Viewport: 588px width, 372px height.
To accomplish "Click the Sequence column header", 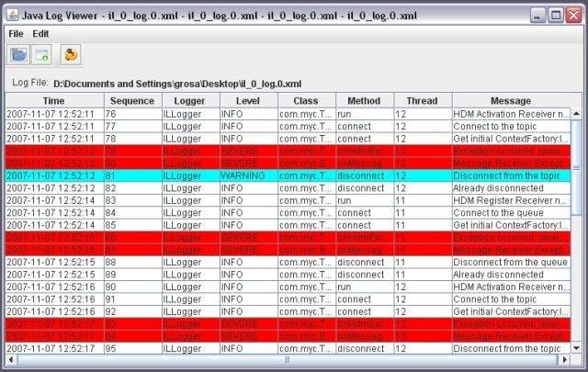I will click(132, 101).
